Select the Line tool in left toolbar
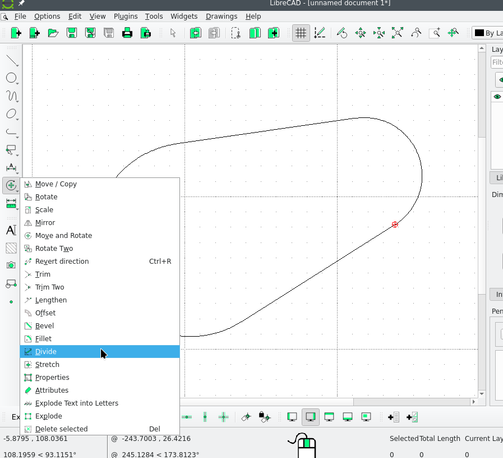 tap(12, 60)
